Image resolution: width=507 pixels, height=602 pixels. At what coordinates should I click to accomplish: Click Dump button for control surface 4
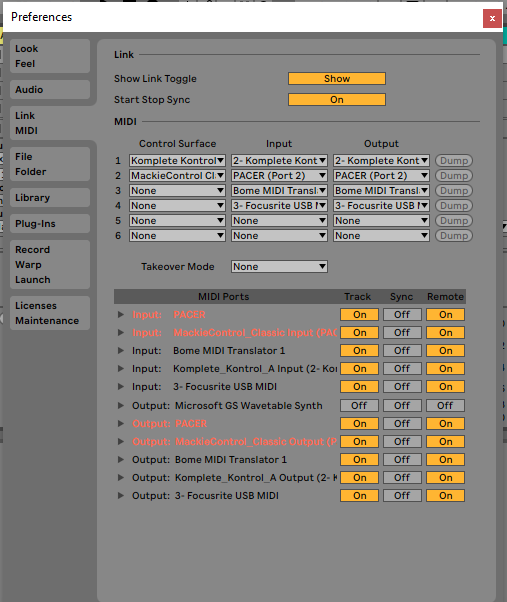tap(454, 205)
